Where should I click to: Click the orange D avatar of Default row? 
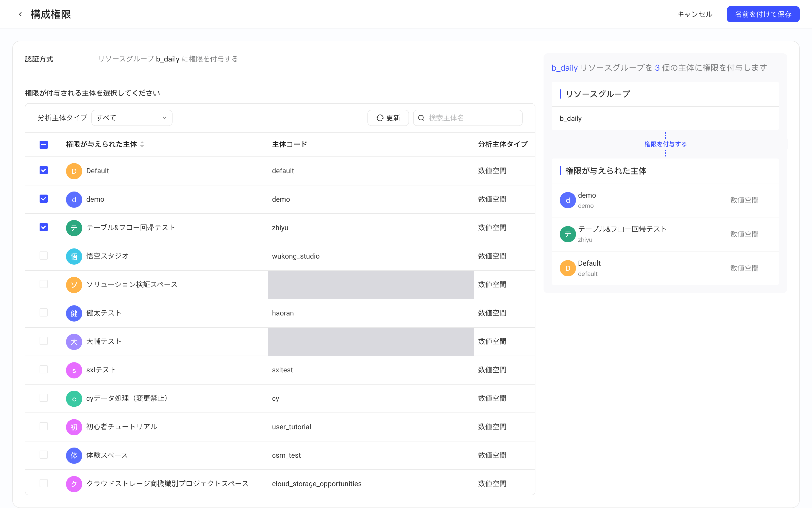[74, 171]
